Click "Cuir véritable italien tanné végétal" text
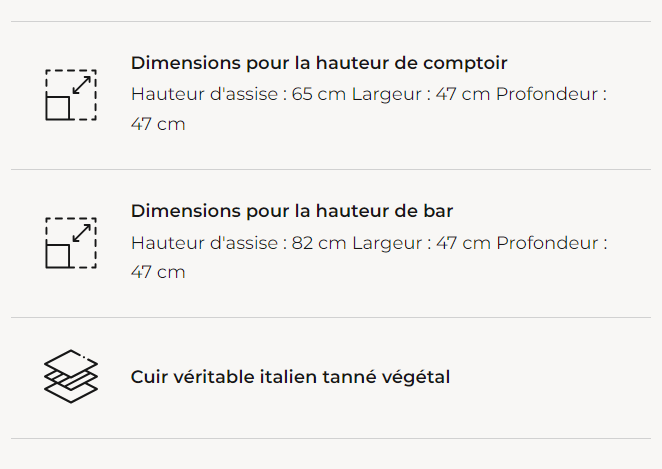This screenshot has height=469, width=662. (x=290, y=377)
